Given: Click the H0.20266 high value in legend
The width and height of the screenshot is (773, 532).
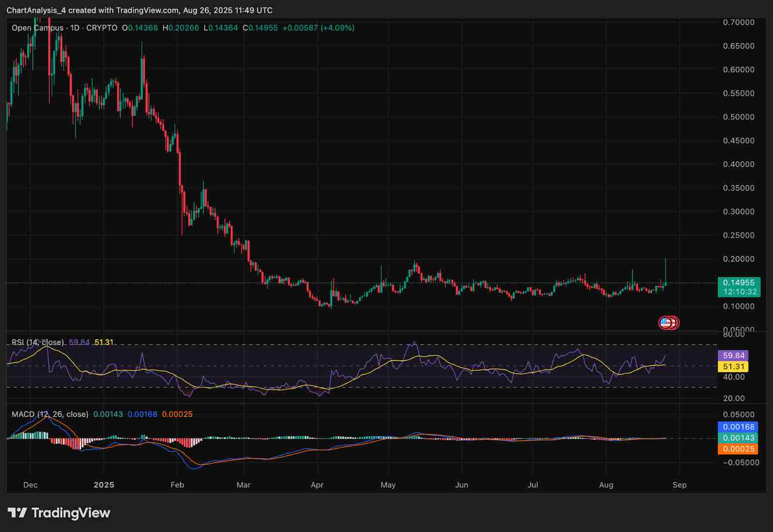Looking at the screenshot, I should point(181,28).
